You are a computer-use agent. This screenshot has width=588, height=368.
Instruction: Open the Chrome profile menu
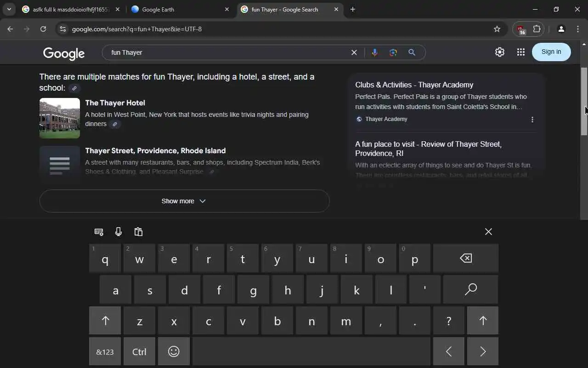[x=561, y=29]
